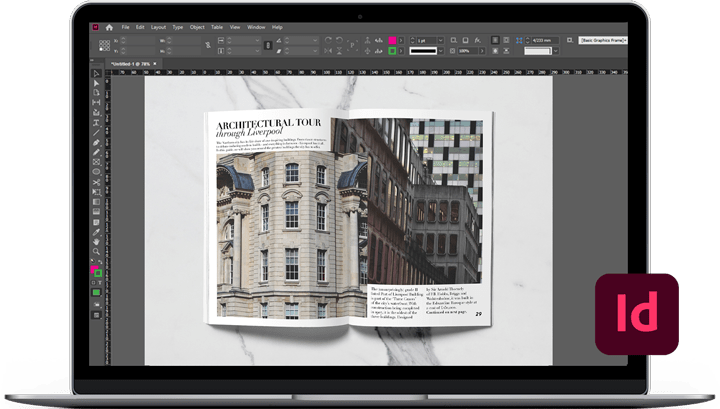Open stroke style line dropdown
The width and height of the screenshot is (720, 409).
[440, 51]
